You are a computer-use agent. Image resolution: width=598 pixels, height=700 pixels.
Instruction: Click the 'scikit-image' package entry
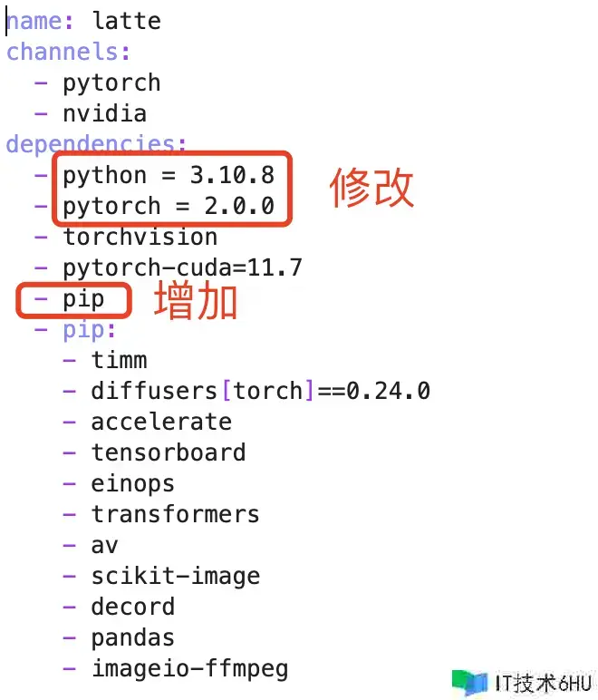click(175, 576)
